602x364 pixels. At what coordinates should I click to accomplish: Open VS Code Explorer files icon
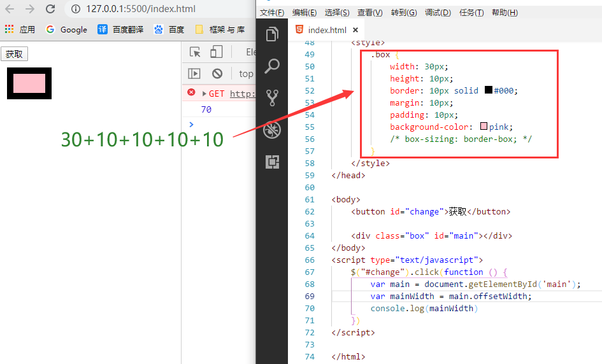pyautogui.click(x=272, y=34)
